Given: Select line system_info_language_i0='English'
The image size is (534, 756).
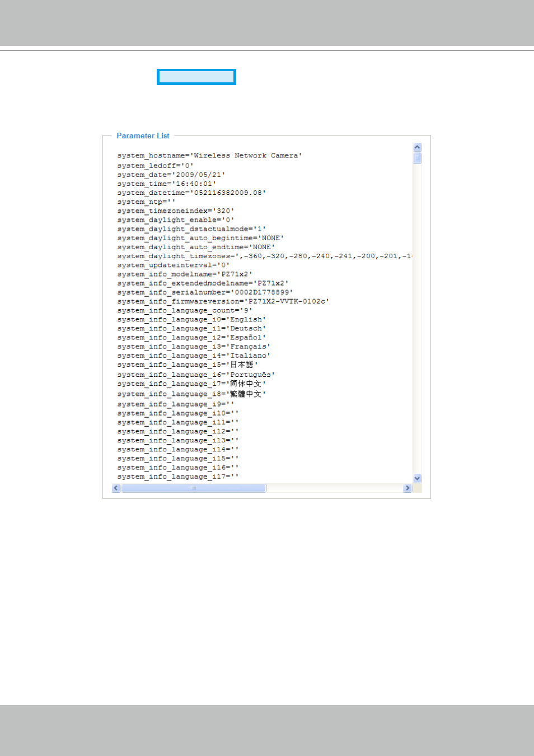Looking at the screenshot, I should pyautogui.click(x=191, y=319).
